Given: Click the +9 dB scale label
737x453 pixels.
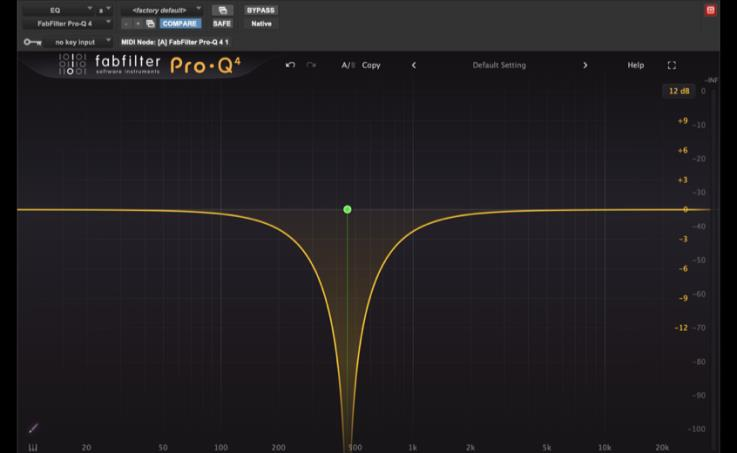Looking at the screenshot, I should point(682,121).
